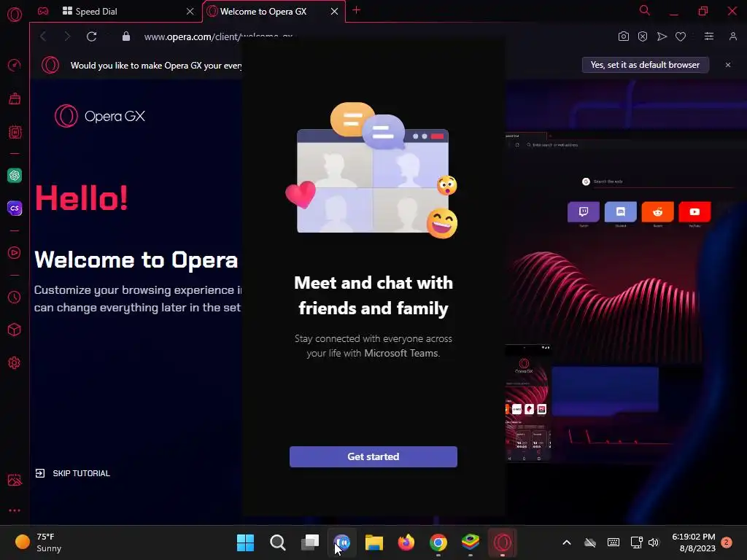Open Teams Chat taskbar icon
The image size is (747, 560).
pyautogui.click(x=342, y=542)
